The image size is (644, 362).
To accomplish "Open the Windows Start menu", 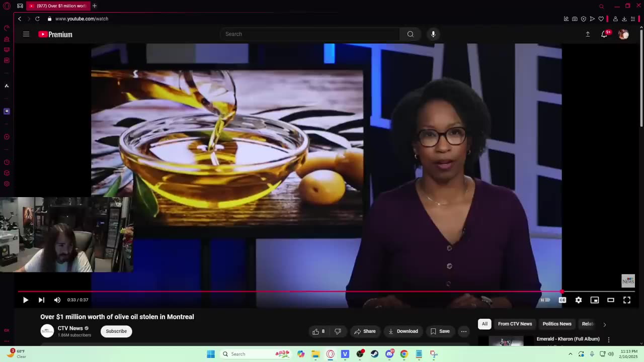I will click(211, 354).
